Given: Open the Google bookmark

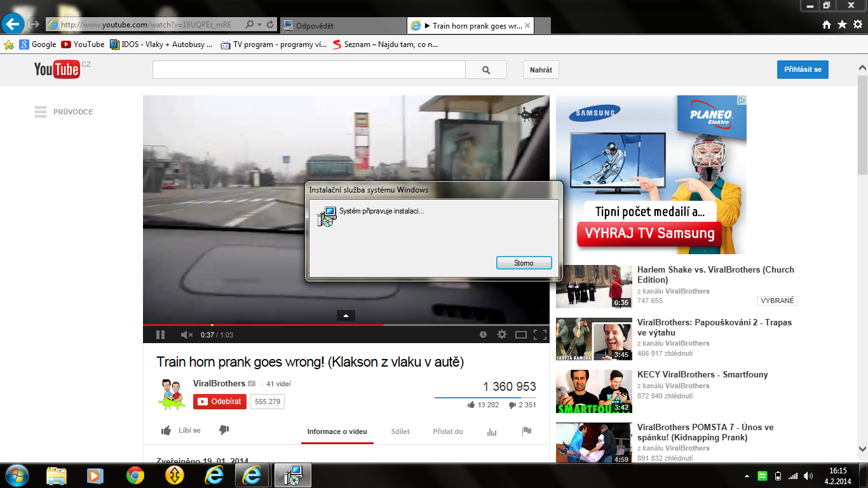Looking at the screenshot, I should [37, 44].
